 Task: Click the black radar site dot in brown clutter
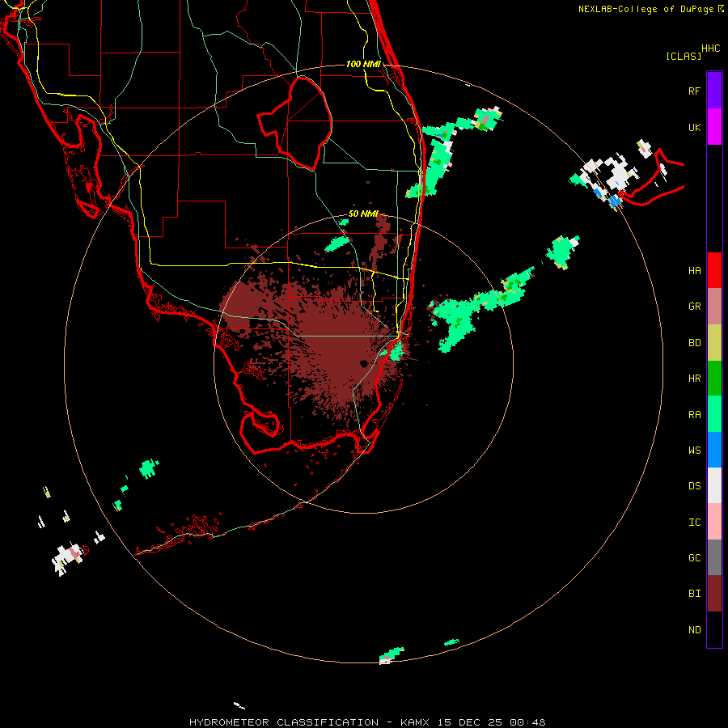pos(364,363)
